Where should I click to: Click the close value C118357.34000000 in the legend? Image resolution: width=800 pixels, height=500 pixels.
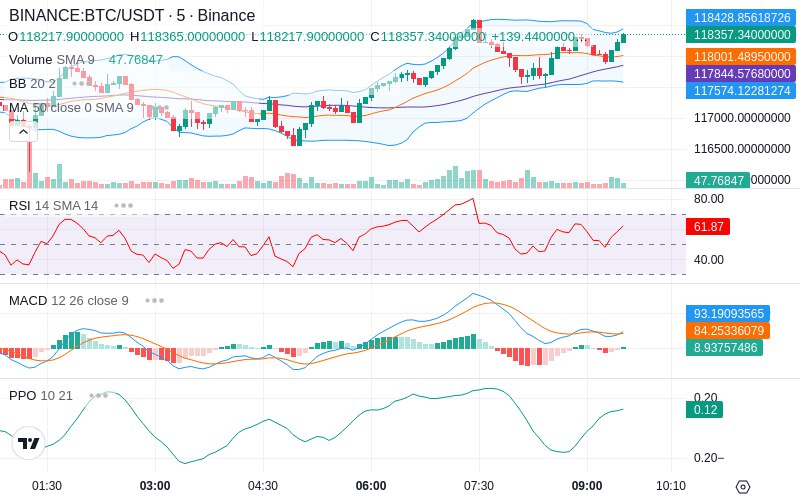(428, 37)
